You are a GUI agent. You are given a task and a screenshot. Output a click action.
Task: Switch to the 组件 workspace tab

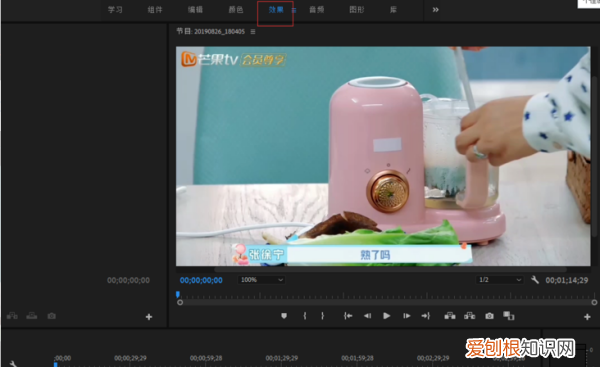155,10
